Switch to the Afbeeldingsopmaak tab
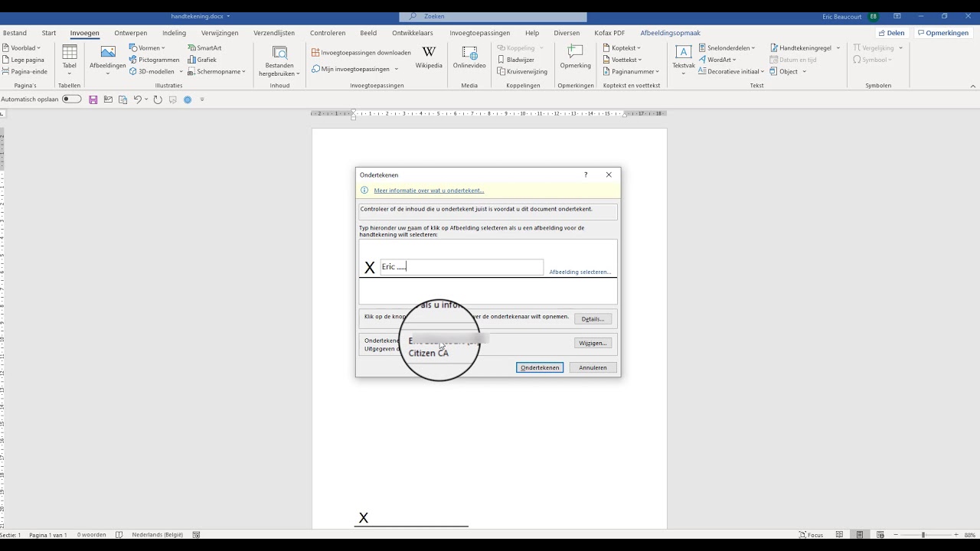This screenshot has height=551, width=980. tap(671, 33)
